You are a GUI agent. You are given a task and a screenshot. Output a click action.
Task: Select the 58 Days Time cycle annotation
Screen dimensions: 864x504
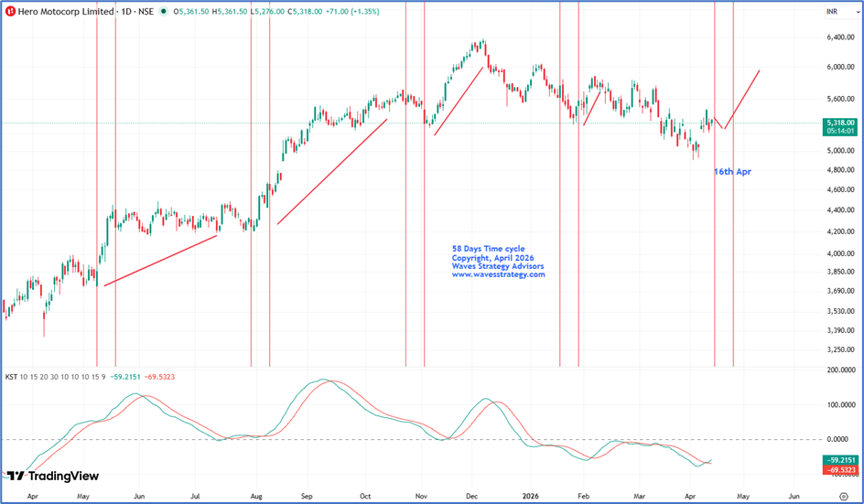pos(488,249)
